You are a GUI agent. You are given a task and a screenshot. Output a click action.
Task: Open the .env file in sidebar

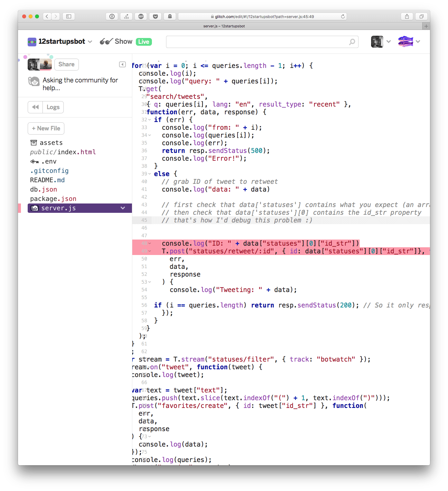pos(49,161)
